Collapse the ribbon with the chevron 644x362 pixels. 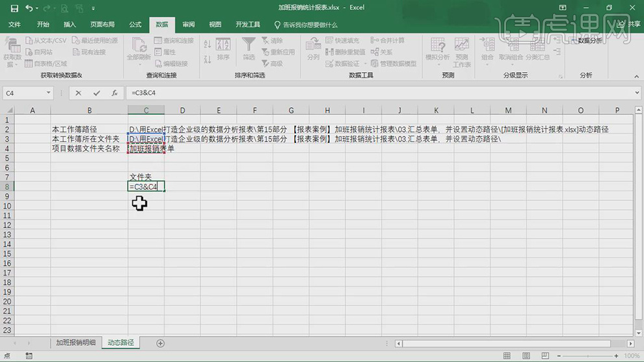click(x=636, y=76)
